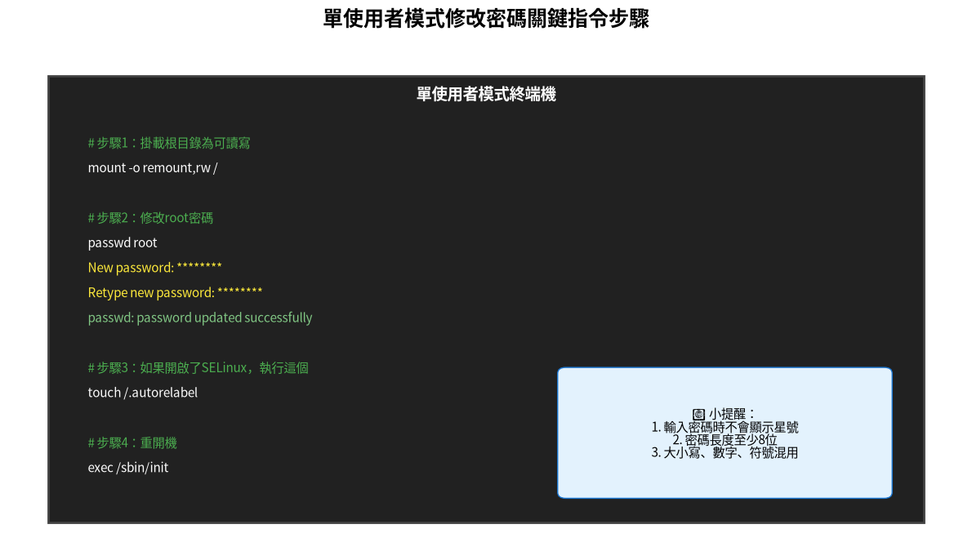Click the New password prompt line
Image resolution: width=972 pixels, height=560 pixels.
155,268
